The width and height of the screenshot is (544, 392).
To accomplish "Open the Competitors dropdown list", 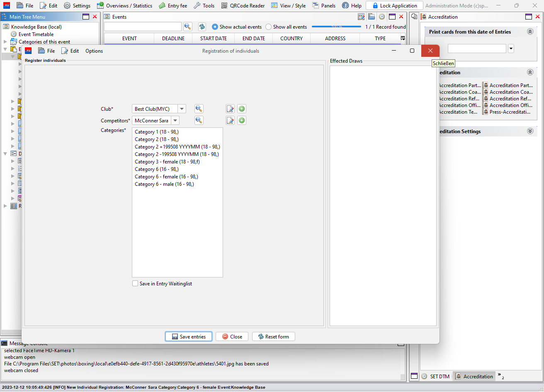I will point(175,120).
